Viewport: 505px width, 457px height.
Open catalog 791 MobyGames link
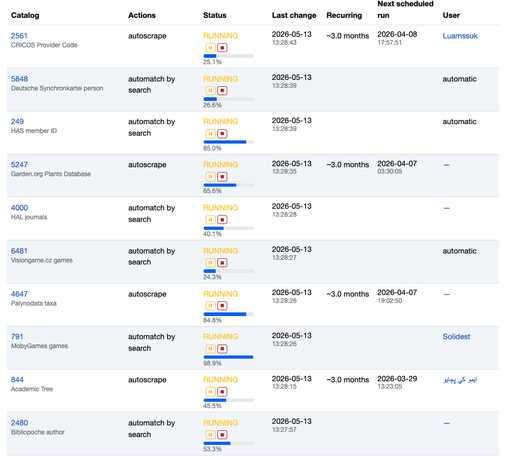pos(17,337)
